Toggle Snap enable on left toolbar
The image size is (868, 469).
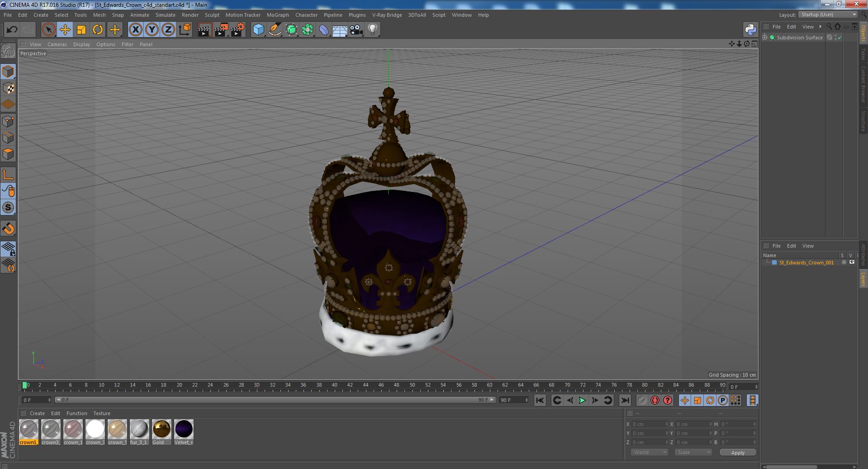pyautogui.click(x=9, y=207)
